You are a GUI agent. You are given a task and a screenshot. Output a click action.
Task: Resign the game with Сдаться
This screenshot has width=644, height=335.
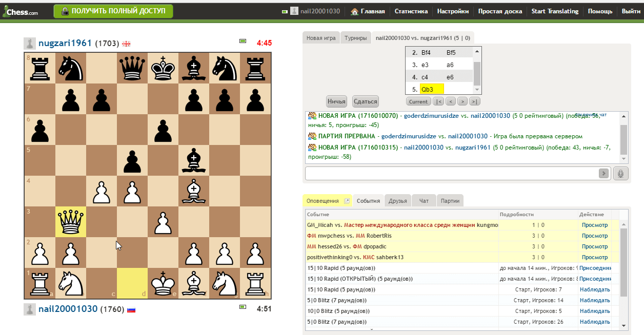tap(366, 101)
